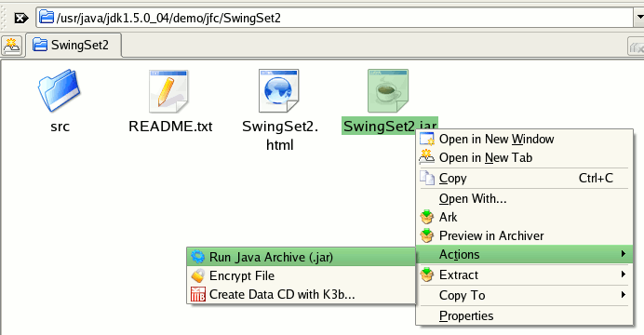Viewport: 644px width, 335px height.
Task: Click the new tab icon beside SwingSet2 tab
Action: (x=11, y=46)
